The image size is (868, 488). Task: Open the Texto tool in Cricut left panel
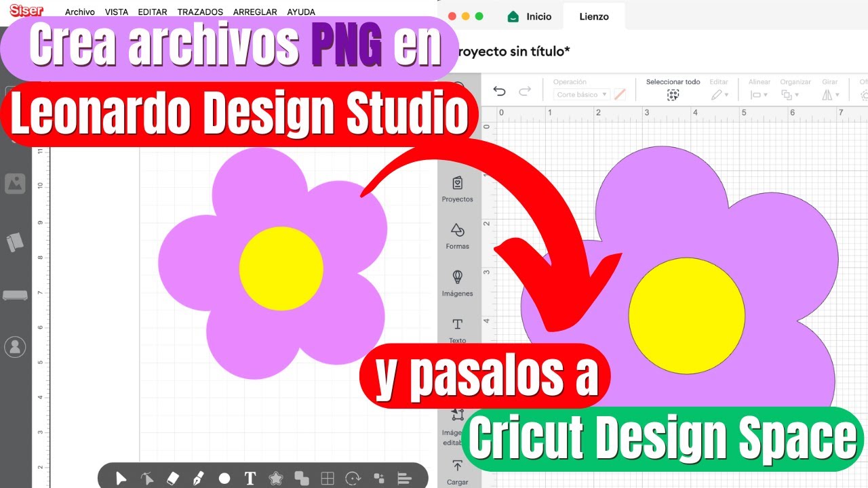click(458, 331)
